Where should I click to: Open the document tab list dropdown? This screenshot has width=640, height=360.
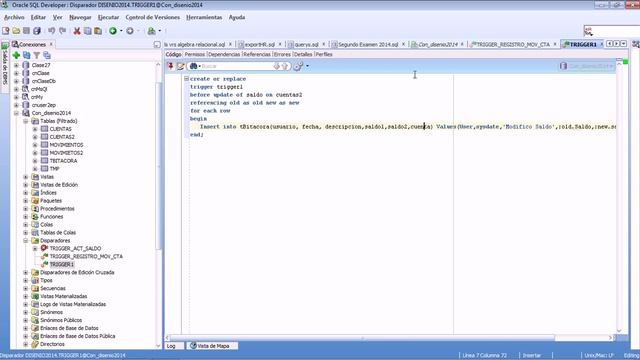coord(624,44)
